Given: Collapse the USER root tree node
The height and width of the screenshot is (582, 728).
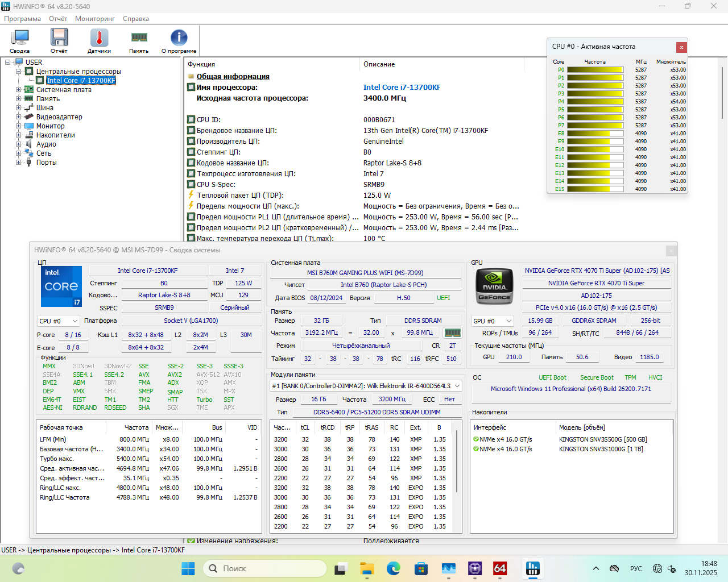Looking at the screenshot, I should (x=8, y=63).
